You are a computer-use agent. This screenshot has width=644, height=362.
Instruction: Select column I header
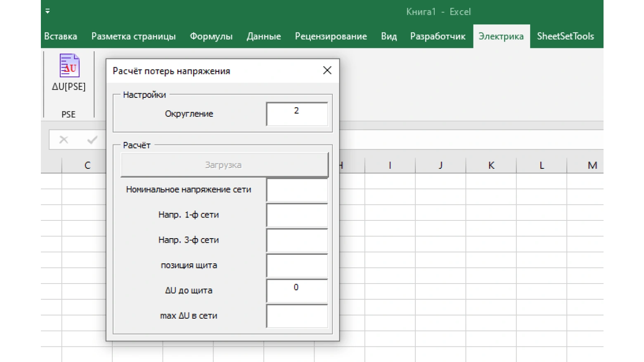coord(390,165)
